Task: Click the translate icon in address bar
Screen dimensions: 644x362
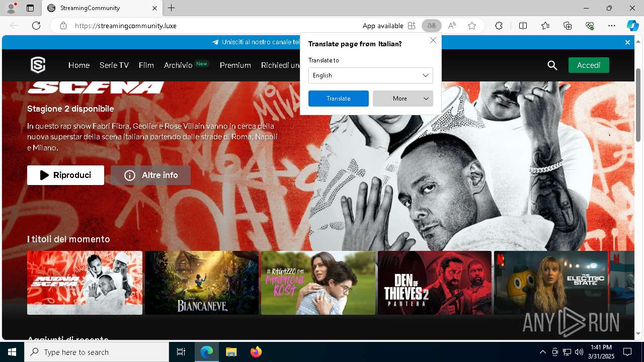Action: 431,26
